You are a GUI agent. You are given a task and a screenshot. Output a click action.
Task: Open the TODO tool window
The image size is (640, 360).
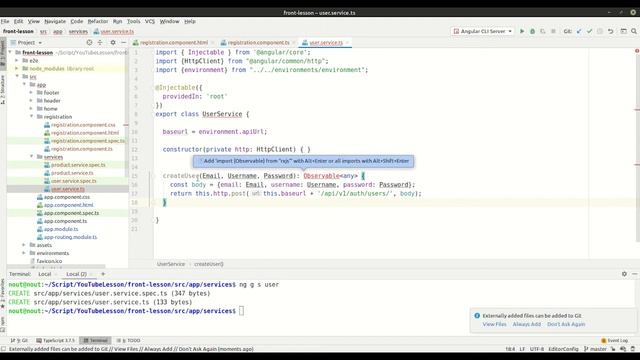[128, 340]
